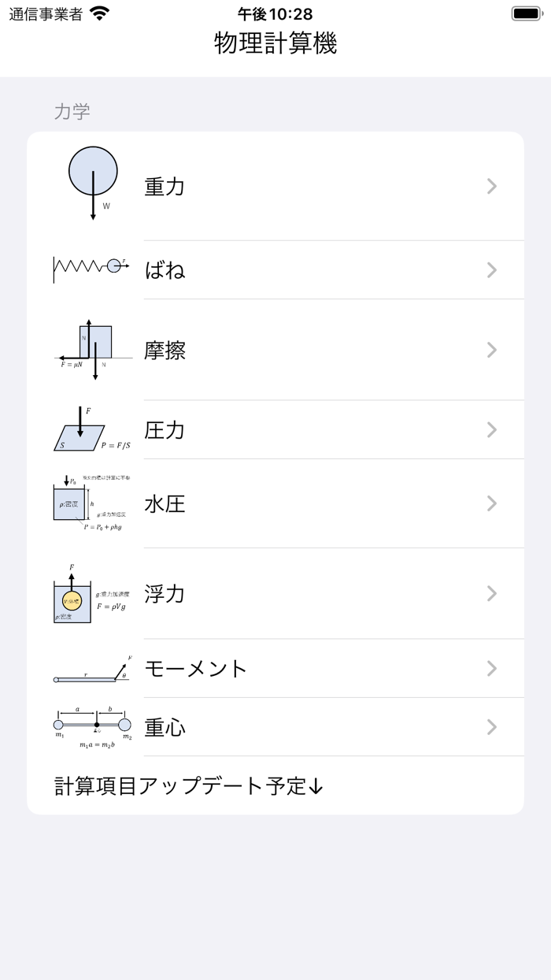Screen dimensions: 551x980
Task: Click the 計算項目アップデート予定 link
Action: [x=190, y=786]
